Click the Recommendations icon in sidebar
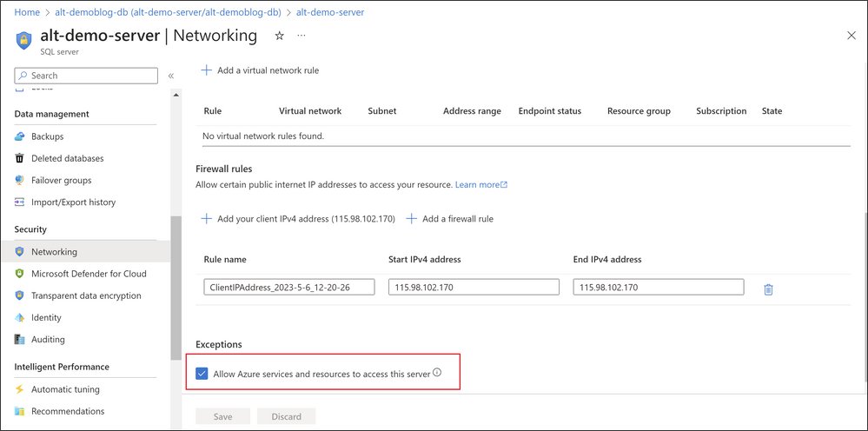 (20, 411)
